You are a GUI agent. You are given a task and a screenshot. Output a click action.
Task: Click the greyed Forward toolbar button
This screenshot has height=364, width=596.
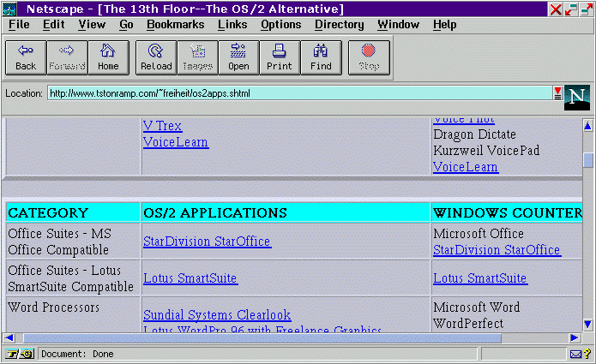[x=67, y=57]
